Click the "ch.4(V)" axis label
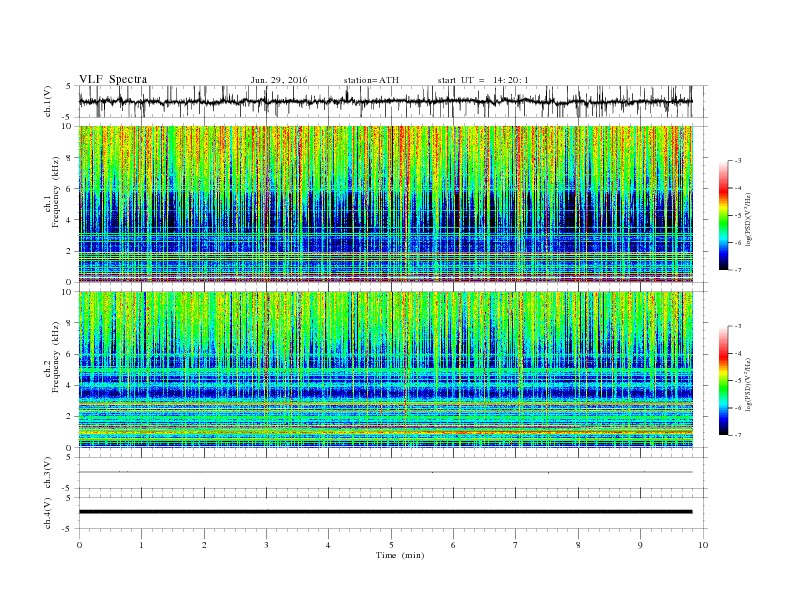This screenshot has width=792, height=612. click(48, 513)
